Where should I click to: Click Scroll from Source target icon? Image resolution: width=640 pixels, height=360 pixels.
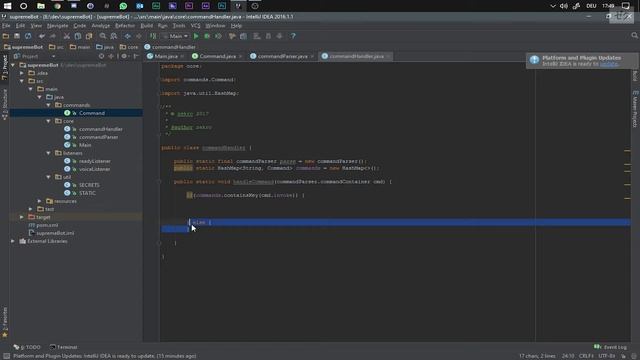pos(101,56)
